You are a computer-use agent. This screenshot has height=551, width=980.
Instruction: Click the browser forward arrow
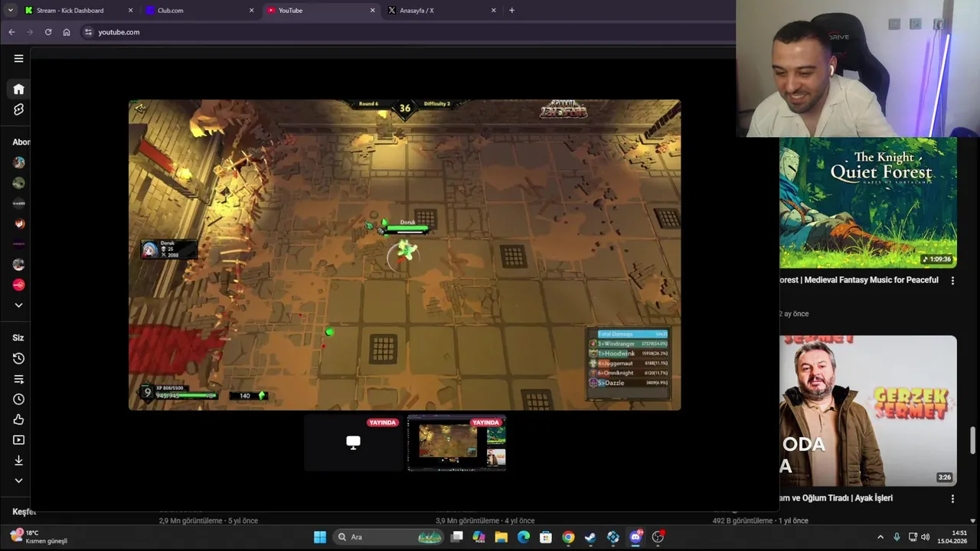[x=30, y=32]
